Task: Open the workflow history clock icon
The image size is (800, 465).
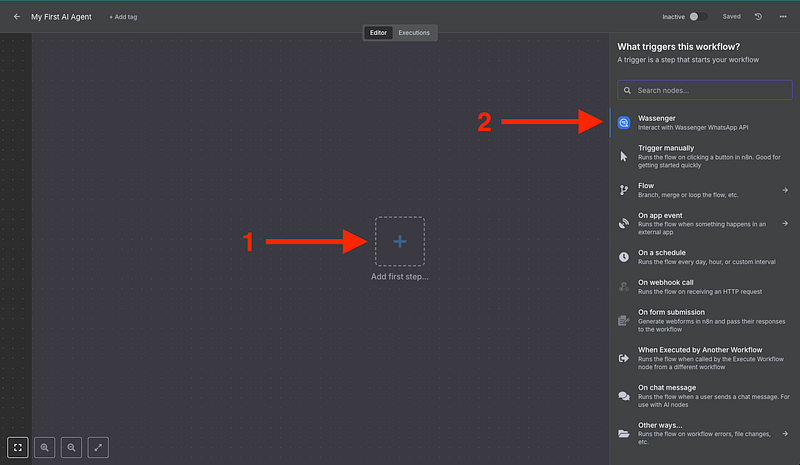Action: (x=758, y=17)
